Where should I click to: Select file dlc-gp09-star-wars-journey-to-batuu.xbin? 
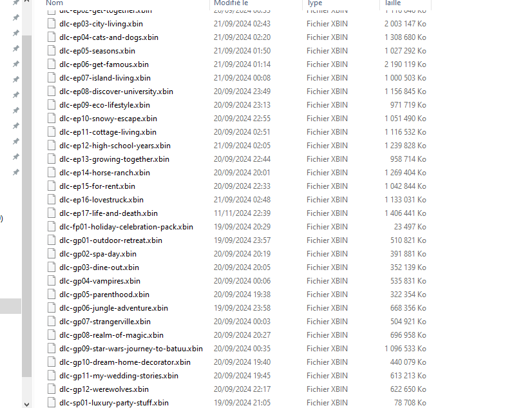(131, 349)
